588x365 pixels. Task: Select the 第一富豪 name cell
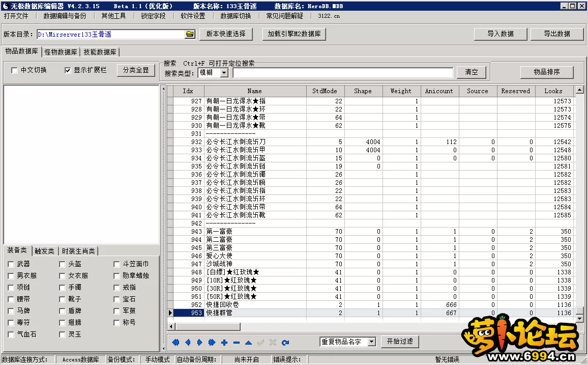pos(255,232)
